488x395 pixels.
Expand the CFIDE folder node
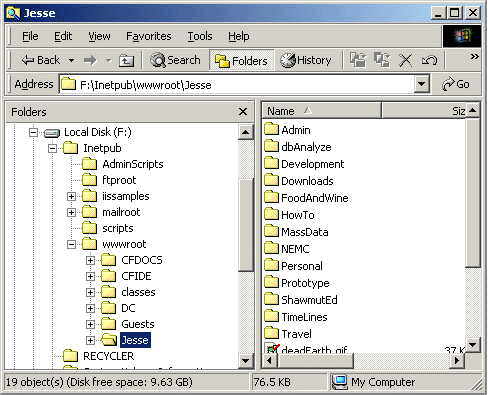pos(90,276)
